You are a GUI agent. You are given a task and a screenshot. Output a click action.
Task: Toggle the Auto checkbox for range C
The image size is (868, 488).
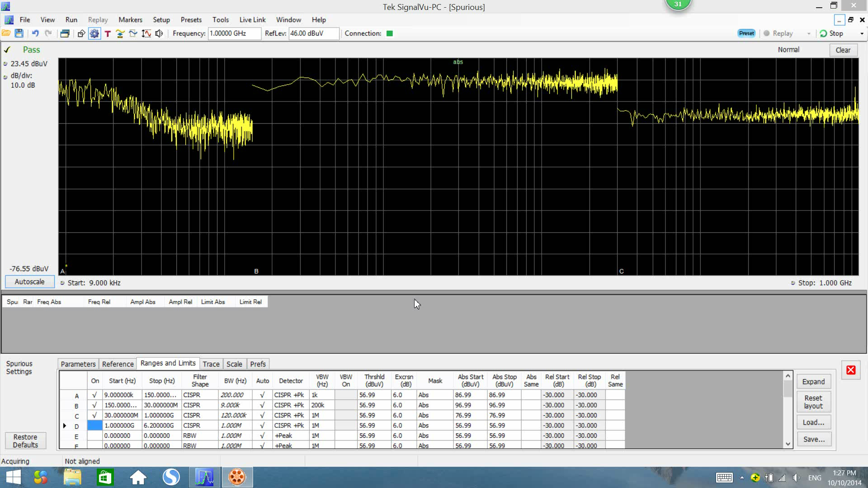(x=262, y=415)
